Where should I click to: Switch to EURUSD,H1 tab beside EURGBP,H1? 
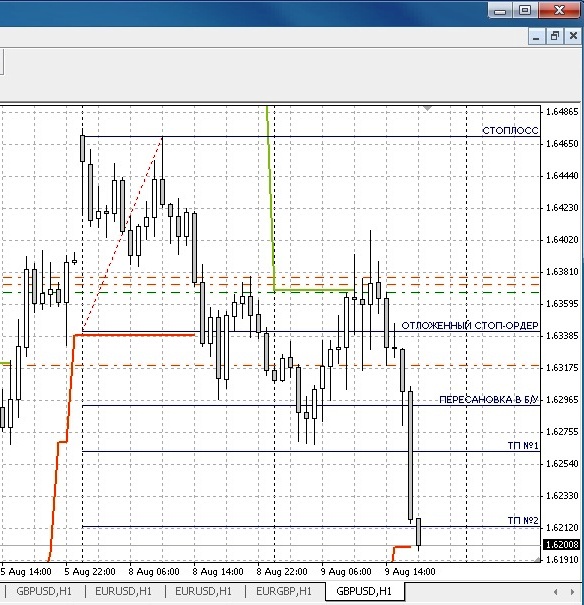coord(204,591)
